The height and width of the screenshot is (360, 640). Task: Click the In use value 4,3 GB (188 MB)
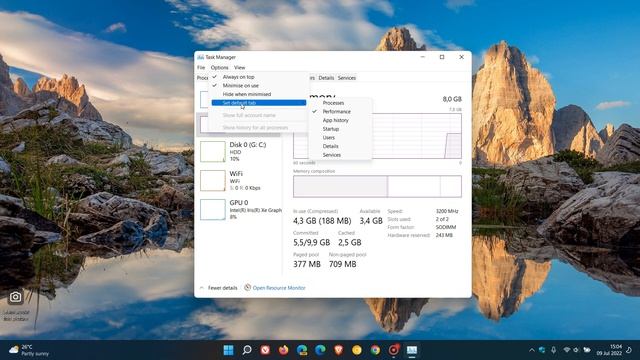pos(322,221)
